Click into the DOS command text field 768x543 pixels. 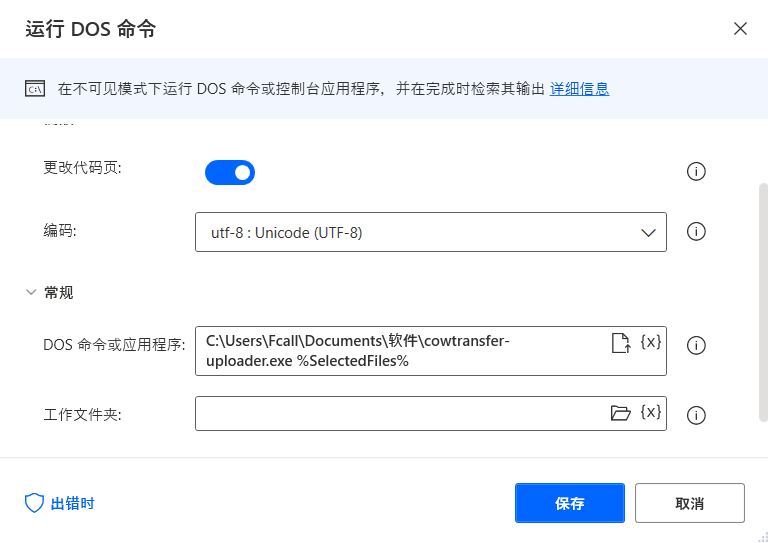point(400,351)
